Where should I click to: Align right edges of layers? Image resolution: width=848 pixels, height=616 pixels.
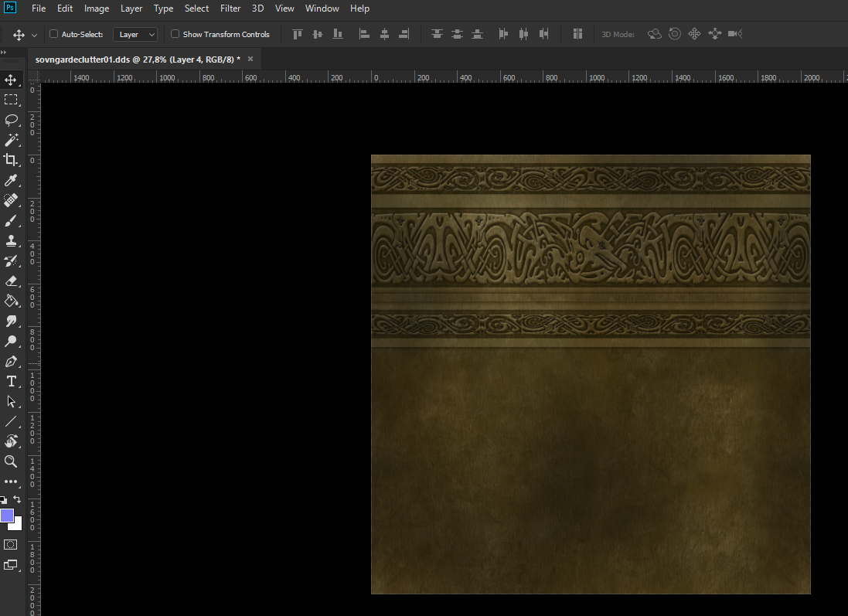(x=404, y=34)
